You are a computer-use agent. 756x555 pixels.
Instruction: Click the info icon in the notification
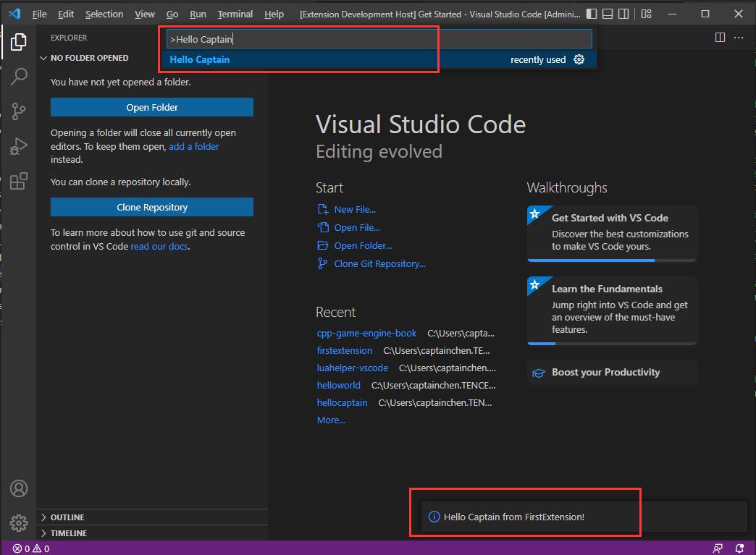coord(434,517)
